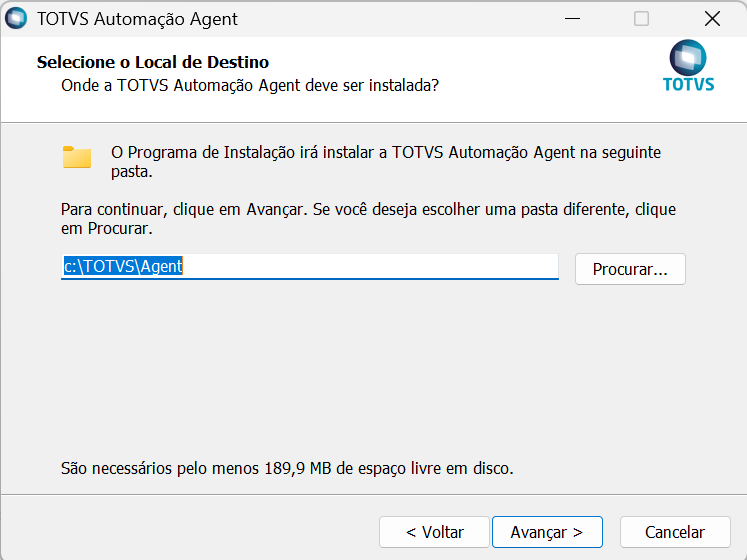Close the installer window
Viewport: 747px width, 560px height.
[712, 19]
